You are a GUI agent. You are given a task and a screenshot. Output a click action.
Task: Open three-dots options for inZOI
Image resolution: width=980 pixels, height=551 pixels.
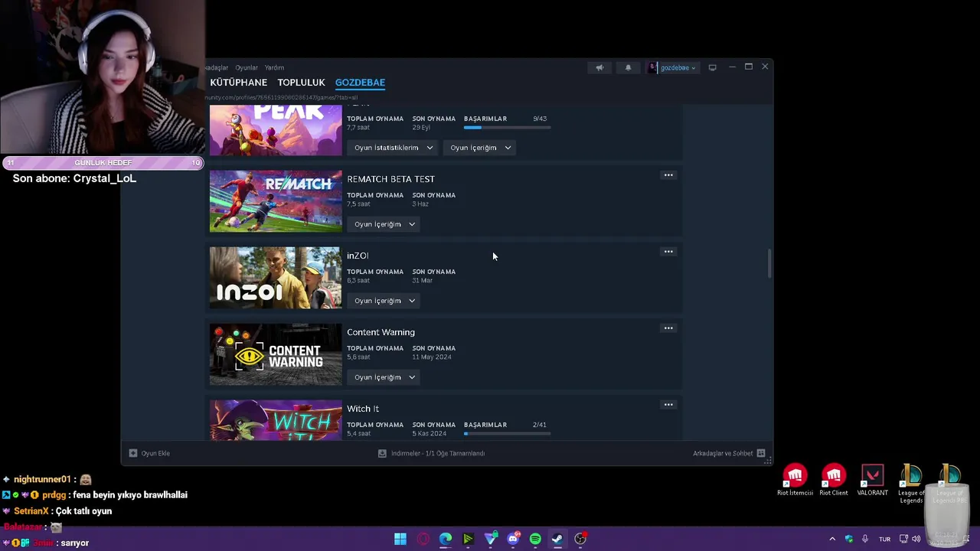[668, 252]
